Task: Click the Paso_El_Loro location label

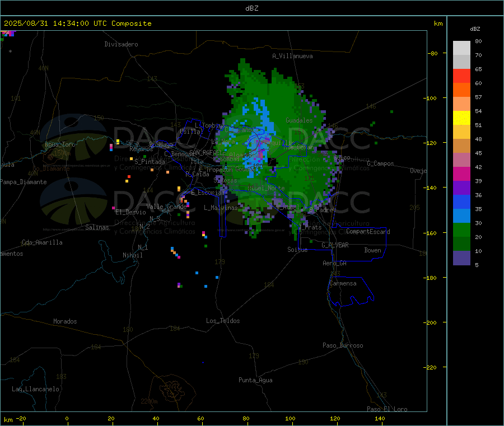Action: coord(387,409)
